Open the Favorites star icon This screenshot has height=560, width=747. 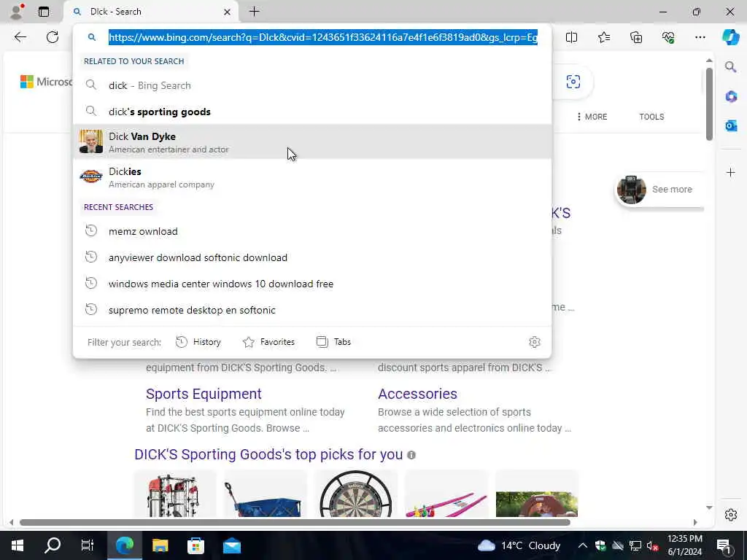[x=603, y=37]
